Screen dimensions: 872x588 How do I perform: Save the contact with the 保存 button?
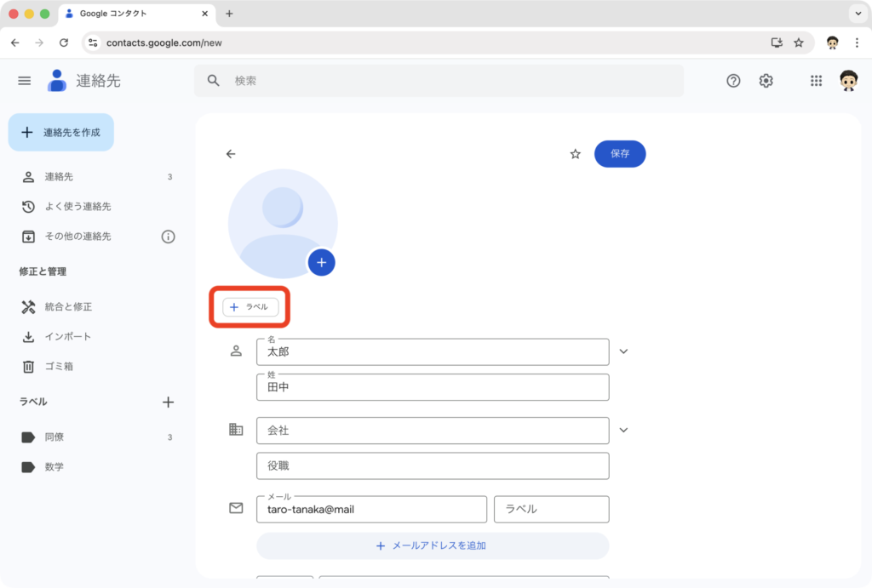coord(620,154)
